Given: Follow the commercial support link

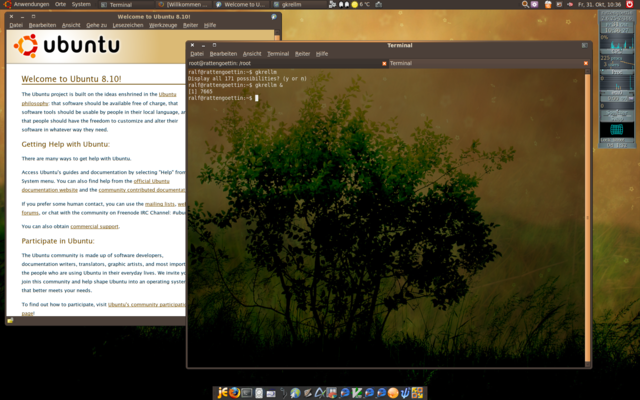Looking at the screenshot, I should [94, 226].
